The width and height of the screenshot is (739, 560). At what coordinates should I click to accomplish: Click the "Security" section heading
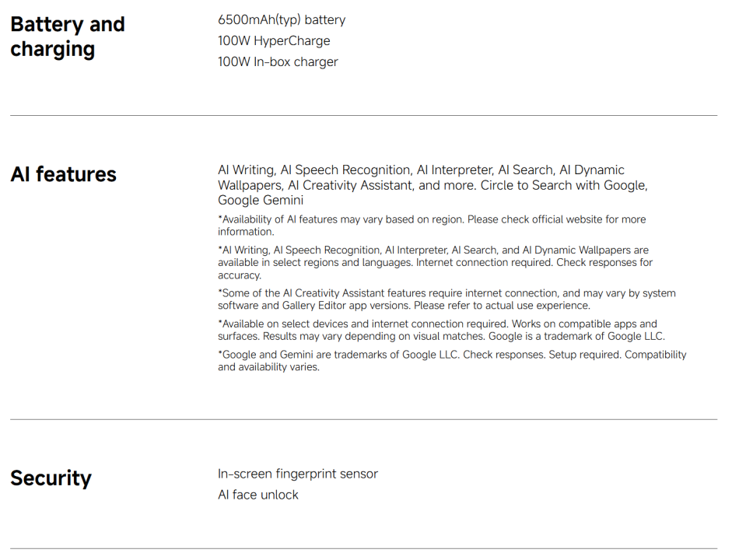click(x=51, y=478)
